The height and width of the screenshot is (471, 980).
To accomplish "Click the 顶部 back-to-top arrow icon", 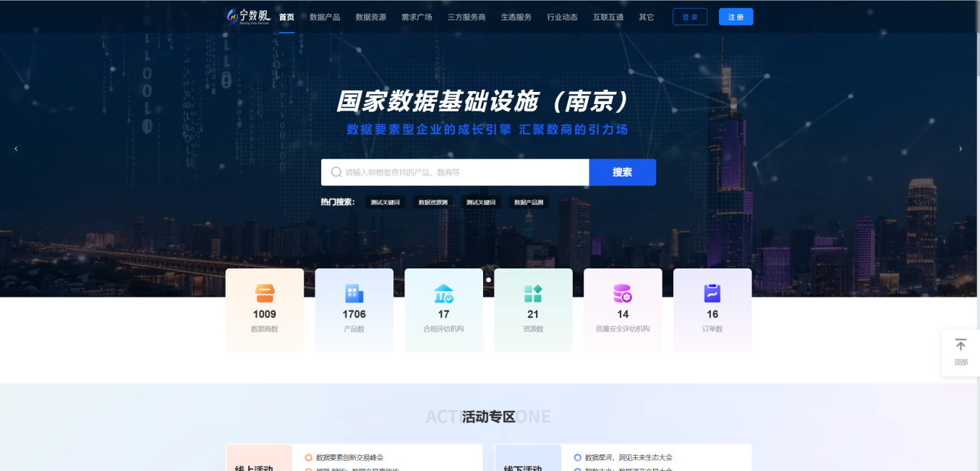I will (x=960, y=346).
